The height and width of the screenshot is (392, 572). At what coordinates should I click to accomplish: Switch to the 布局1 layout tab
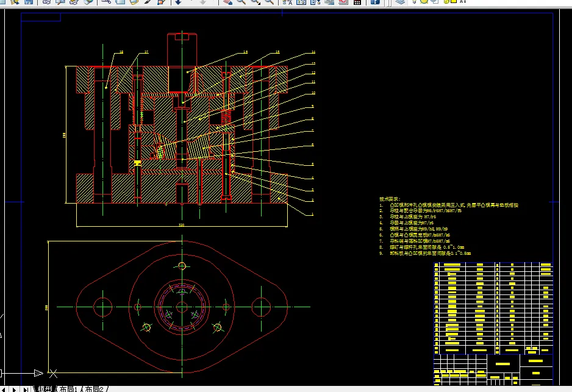tap(68, 389)
